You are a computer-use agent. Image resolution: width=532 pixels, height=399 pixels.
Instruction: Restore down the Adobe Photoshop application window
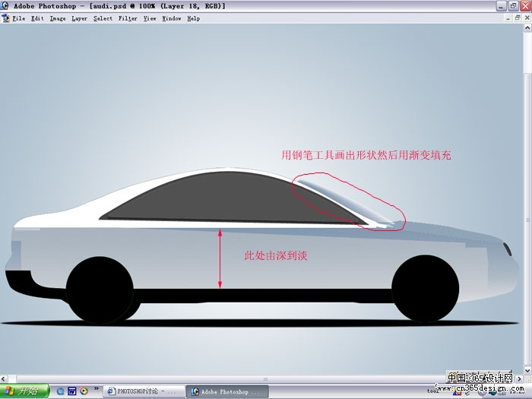pos(513,6)
